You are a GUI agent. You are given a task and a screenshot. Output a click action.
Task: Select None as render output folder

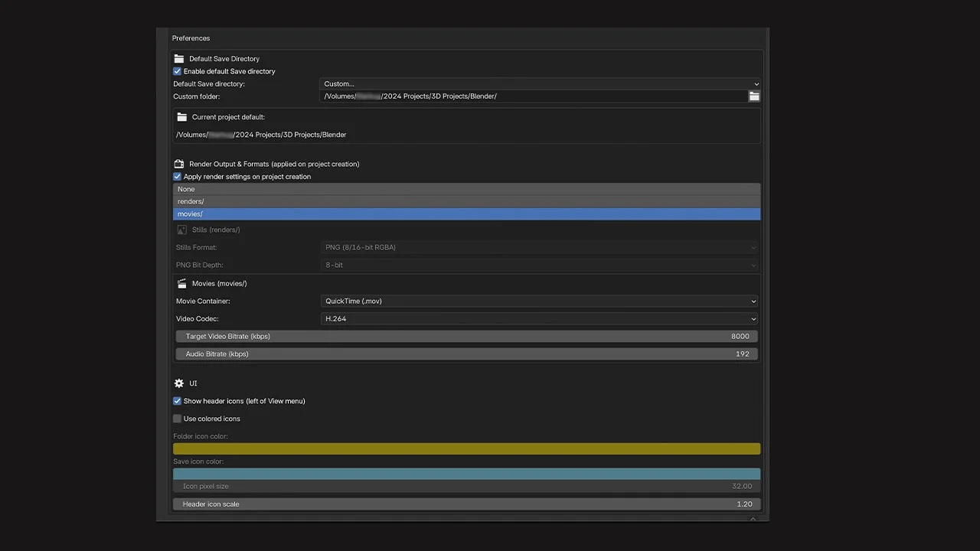click(x=466, y=188)
